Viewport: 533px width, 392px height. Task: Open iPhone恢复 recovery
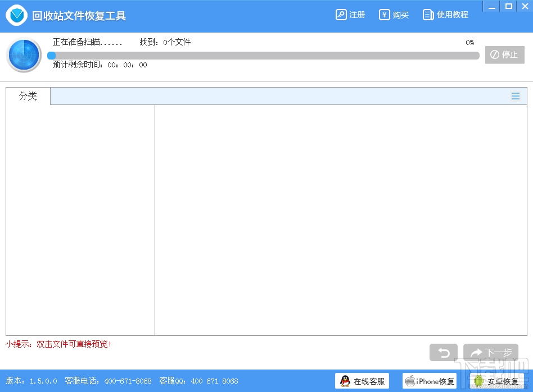pyautogui.click(x=430, y=381)
